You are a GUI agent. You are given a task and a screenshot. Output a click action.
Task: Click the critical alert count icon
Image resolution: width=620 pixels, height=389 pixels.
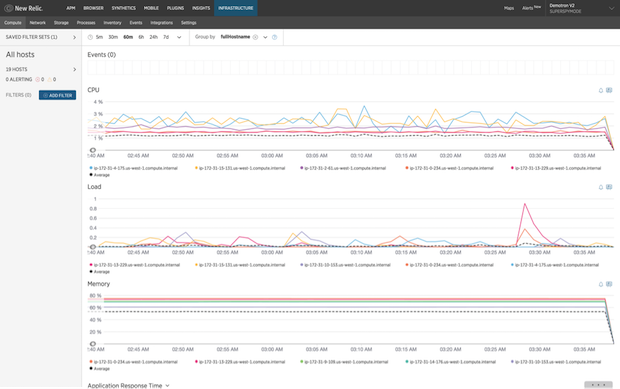coord(38,79)
